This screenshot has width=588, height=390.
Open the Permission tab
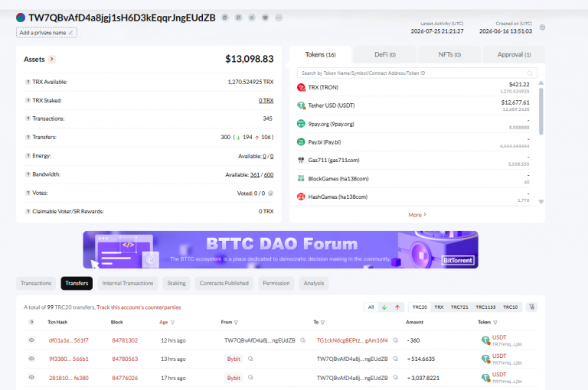pyautogui.click(x=276, y=283)
